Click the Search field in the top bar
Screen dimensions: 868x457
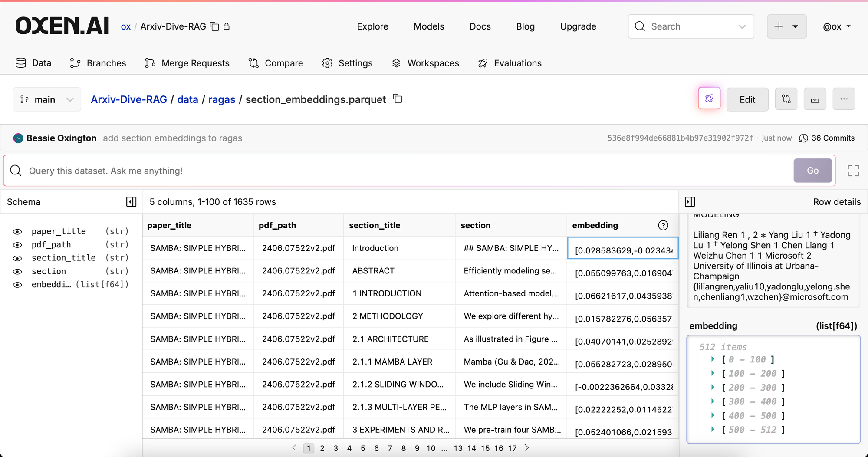pos(691,26)
